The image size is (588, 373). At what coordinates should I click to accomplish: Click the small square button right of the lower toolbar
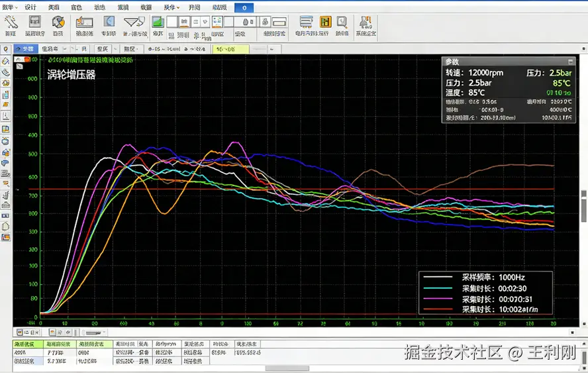[572, 333]
